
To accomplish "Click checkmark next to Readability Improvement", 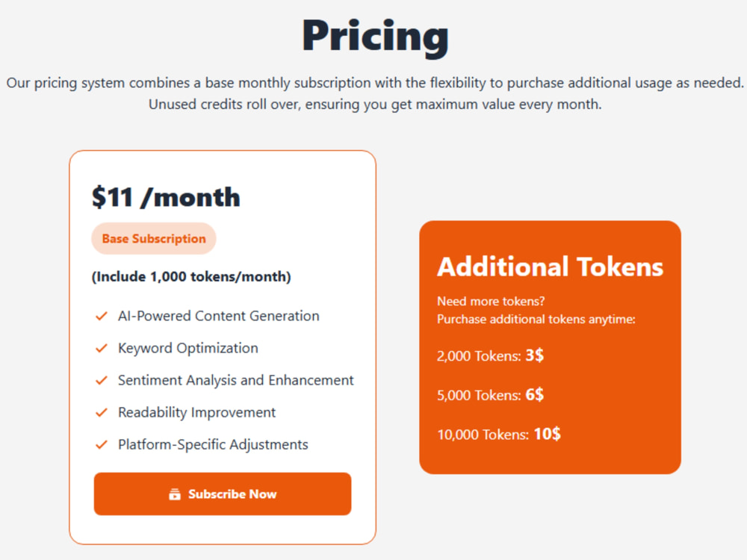I will coord(102,412).
